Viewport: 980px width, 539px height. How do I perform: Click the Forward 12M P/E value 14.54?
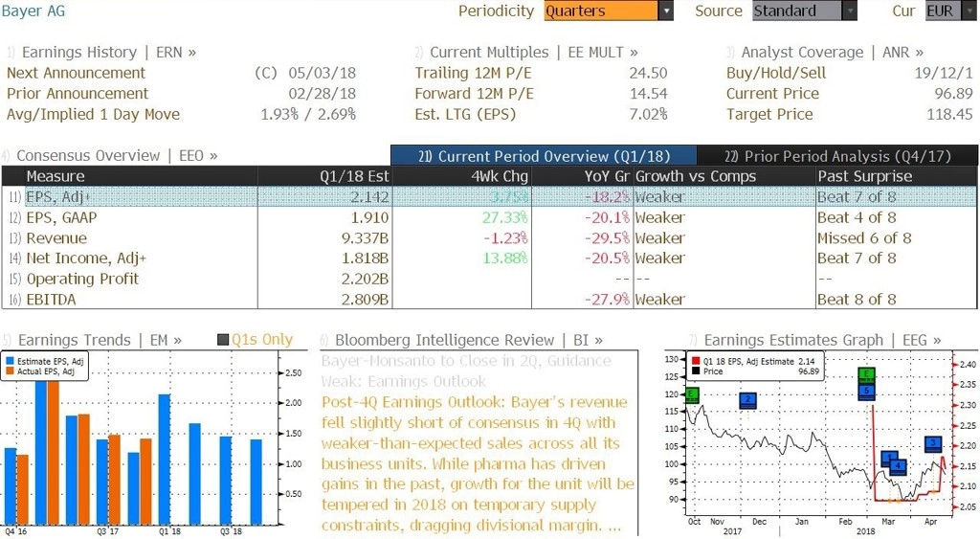pos(648,94)
